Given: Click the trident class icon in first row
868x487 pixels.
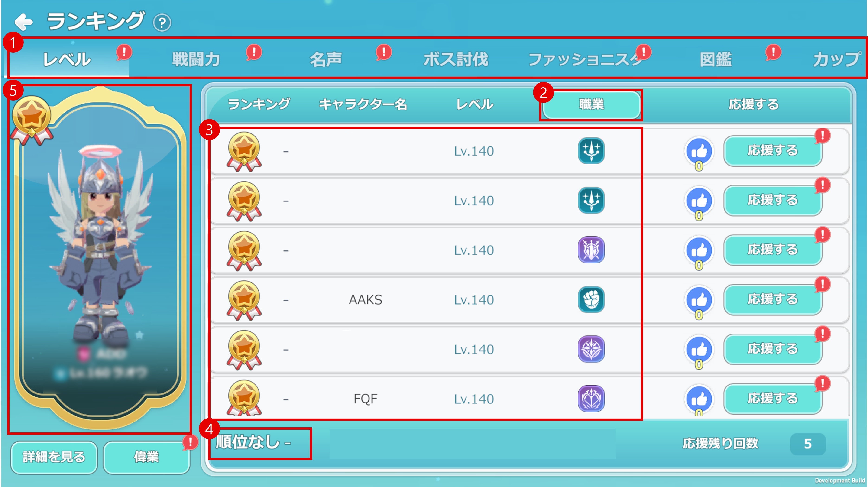Looking at the screenshot, I should (x=591, y=151).
